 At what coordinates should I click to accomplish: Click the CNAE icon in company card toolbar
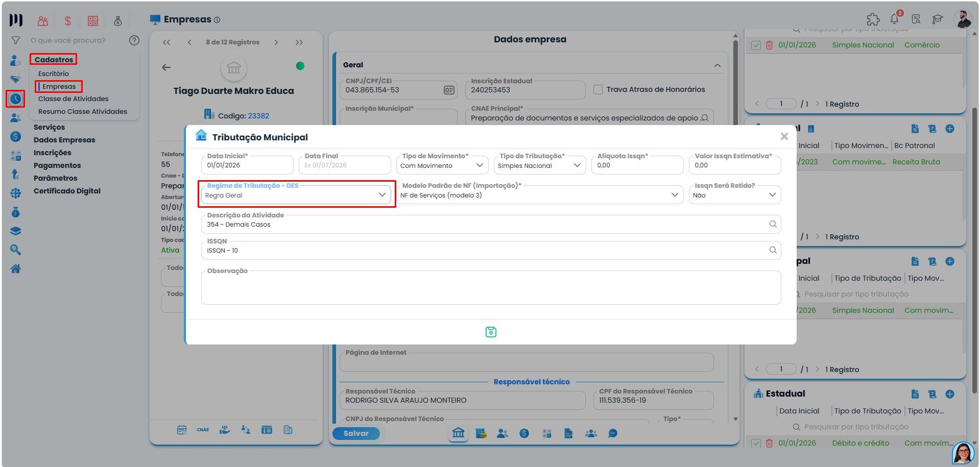tap(203, 430)
